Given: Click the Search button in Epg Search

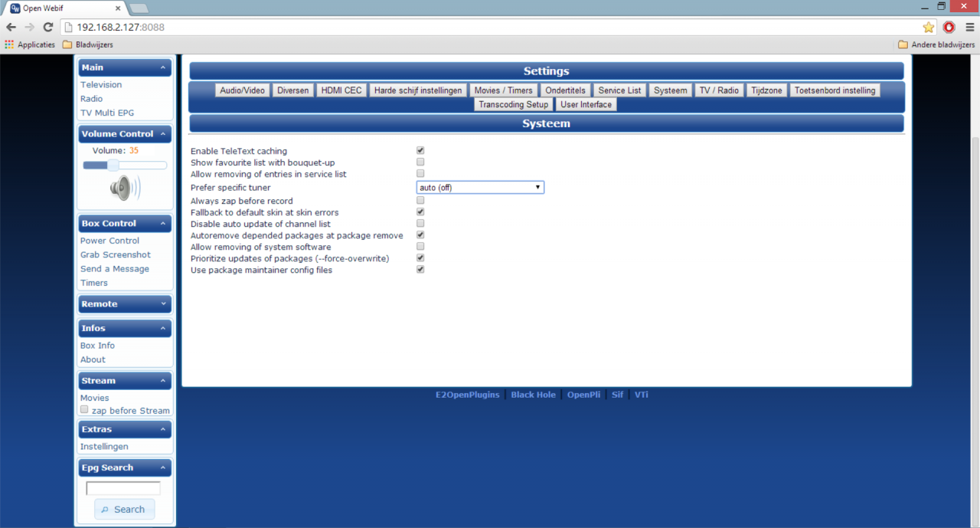Looking at the screenshot, I should point(124,509).
